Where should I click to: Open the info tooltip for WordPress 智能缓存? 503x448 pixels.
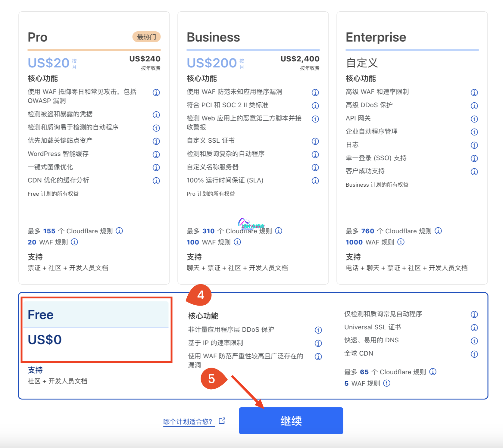click(156, 154)
